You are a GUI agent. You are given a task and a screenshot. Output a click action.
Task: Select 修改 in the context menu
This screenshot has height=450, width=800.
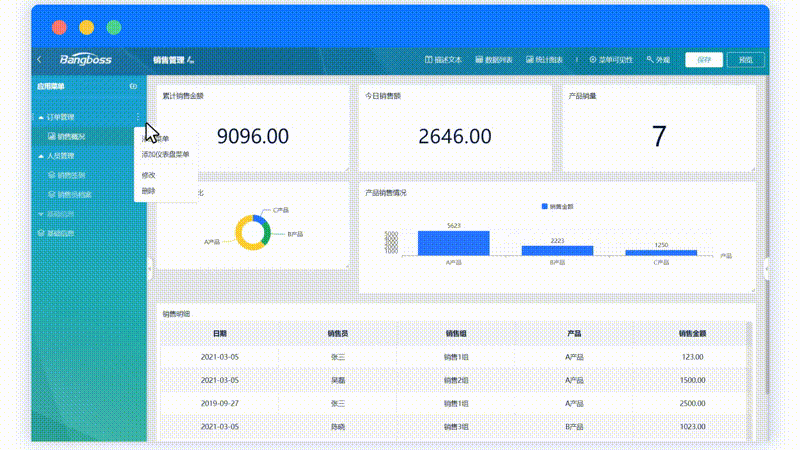pyautogui.click(x=149, y=174)
